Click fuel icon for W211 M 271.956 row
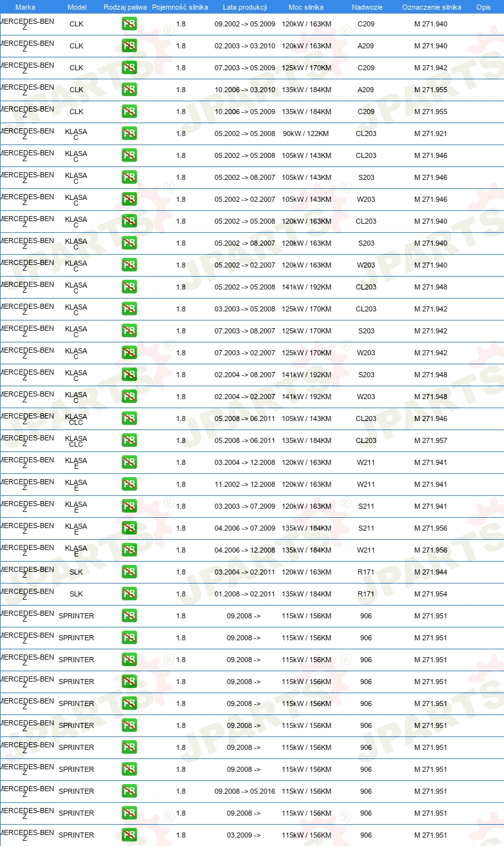 (x=129, y=551)
